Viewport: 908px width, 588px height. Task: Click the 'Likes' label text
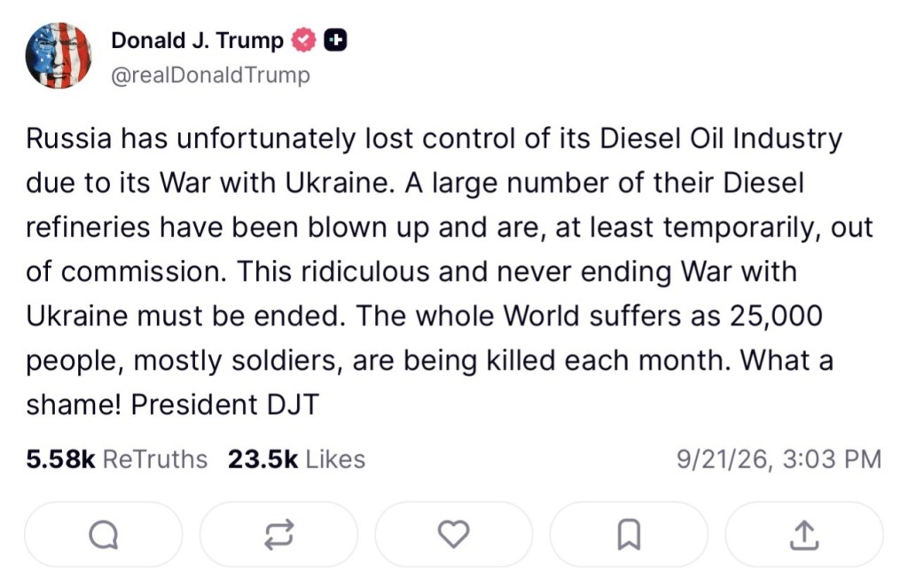(335, 459)
